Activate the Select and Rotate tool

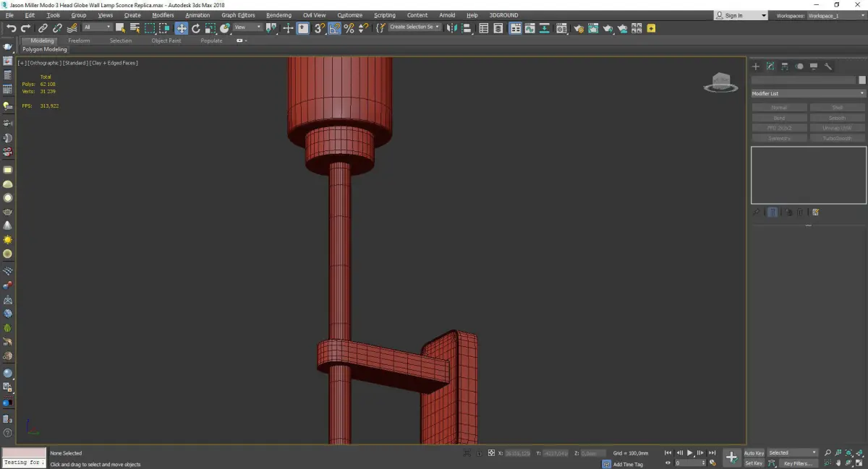coord(196,28)
